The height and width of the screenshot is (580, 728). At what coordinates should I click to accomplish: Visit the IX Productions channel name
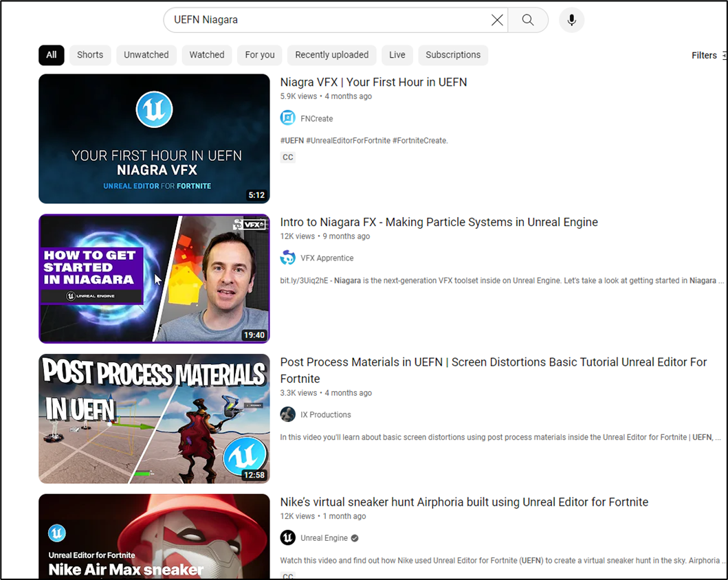[x=325, y=415]
